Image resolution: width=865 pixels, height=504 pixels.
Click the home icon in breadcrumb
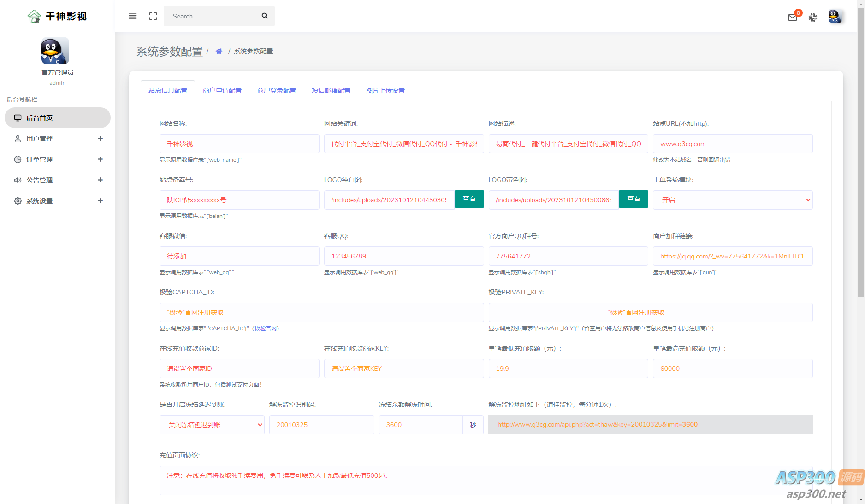pos(219,51)
